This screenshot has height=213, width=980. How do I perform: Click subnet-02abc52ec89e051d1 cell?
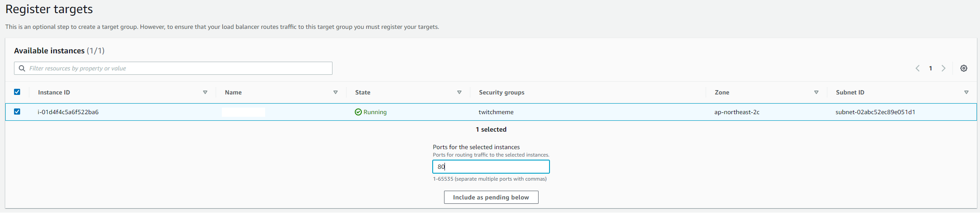[x=875, y=112]
